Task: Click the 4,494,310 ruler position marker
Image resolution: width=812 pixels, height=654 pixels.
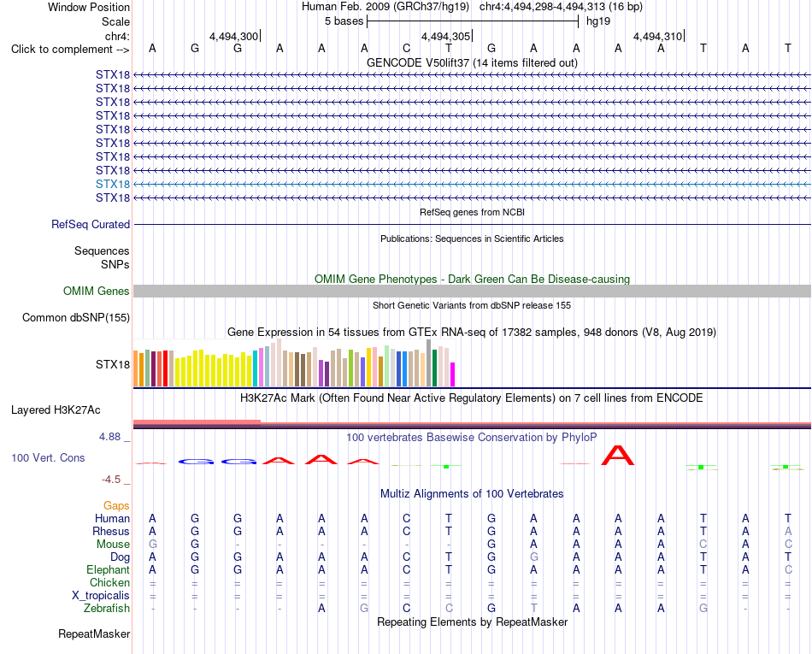Action: click(657, 36)
